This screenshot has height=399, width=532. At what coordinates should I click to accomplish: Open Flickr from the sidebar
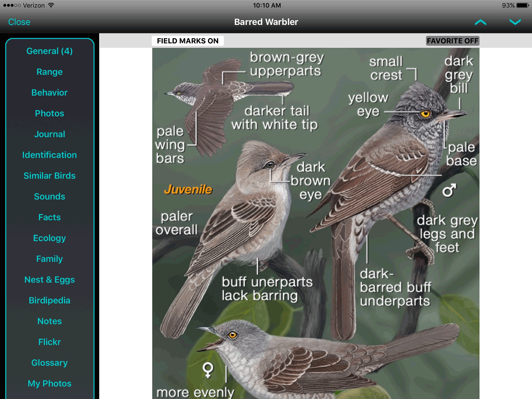click(50, 342)
